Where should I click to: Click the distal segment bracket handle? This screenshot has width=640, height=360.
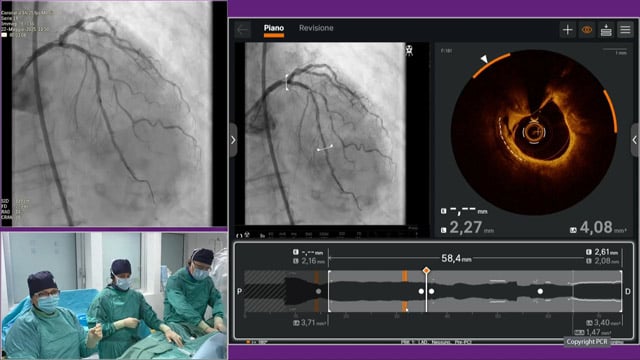tap(621, 291)
